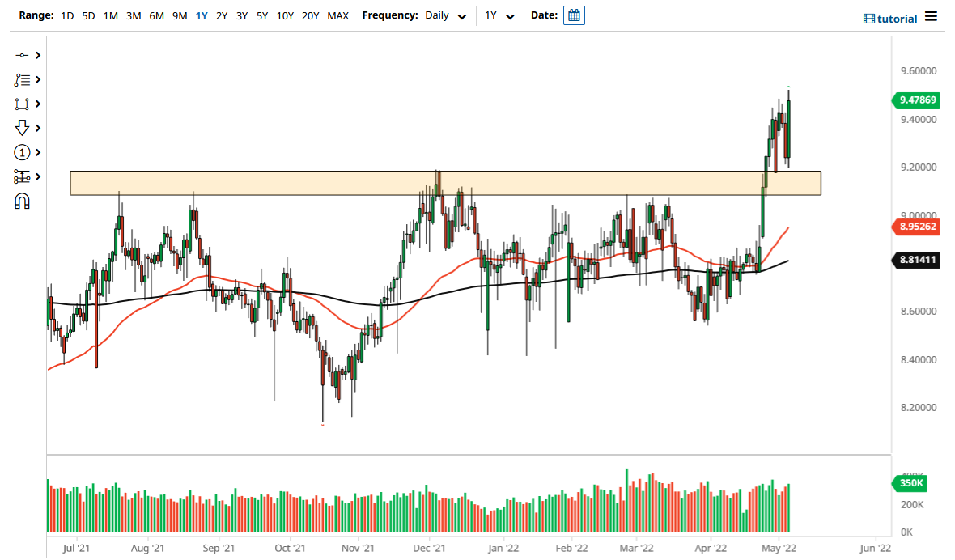
Task: Expand the trend line tool options chevron
Action: pos(36,55)
